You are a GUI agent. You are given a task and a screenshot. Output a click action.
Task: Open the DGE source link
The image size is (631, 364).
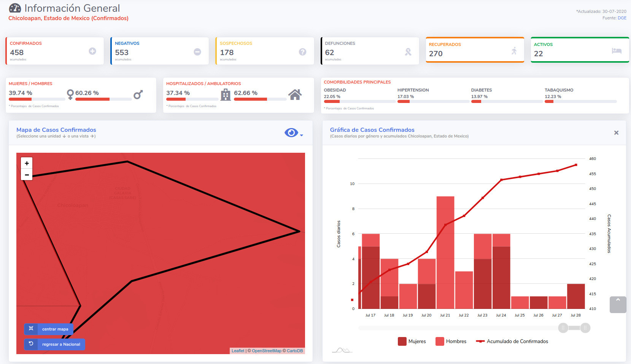(x=622, y=18)
